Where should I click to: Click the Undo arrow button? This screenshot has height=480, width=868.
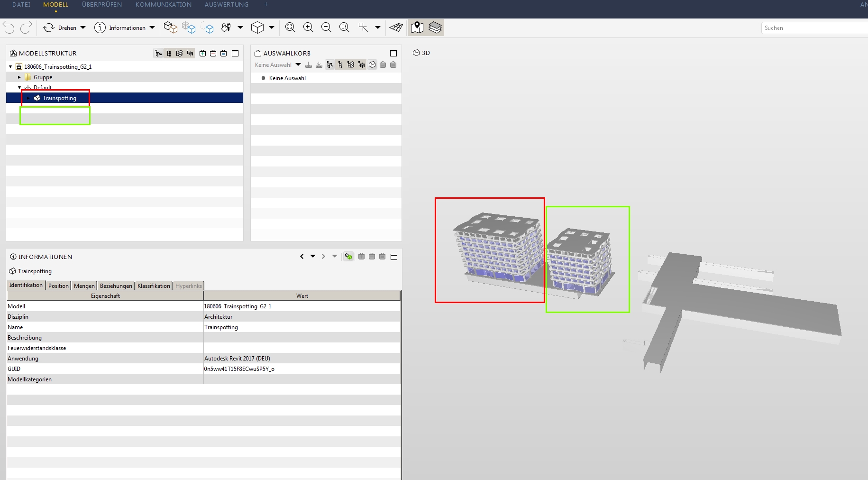(x=8, y=28)
